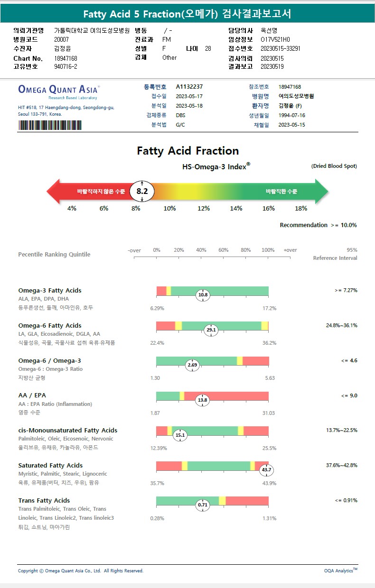The width and height of the screenshot is (375, 588).
Task: Click the 8.2 Omega-3 Index marker
Action: point(142,191)
